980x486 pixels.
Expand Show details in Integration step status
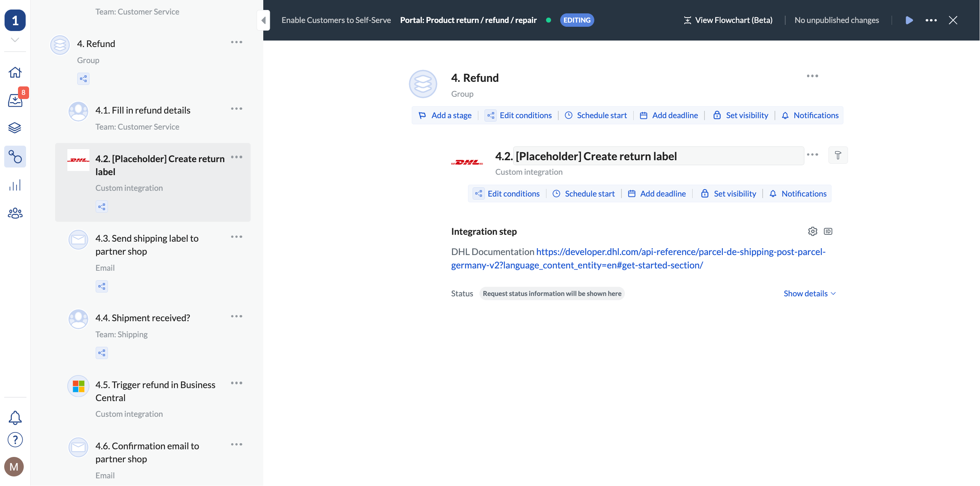tap(809, 293)
